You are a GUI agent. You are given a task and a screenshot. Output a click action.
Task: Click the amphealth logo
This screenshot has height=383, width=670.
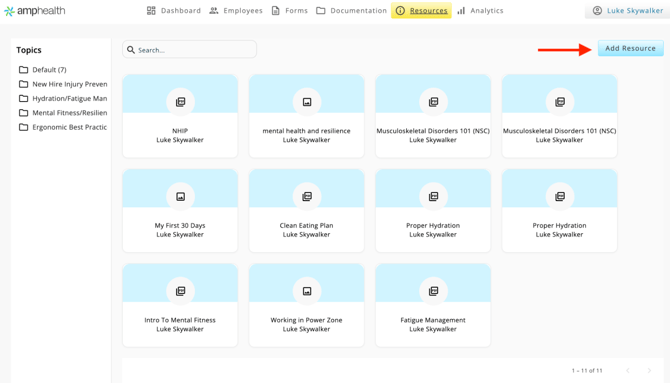click(x=35, y=11)
